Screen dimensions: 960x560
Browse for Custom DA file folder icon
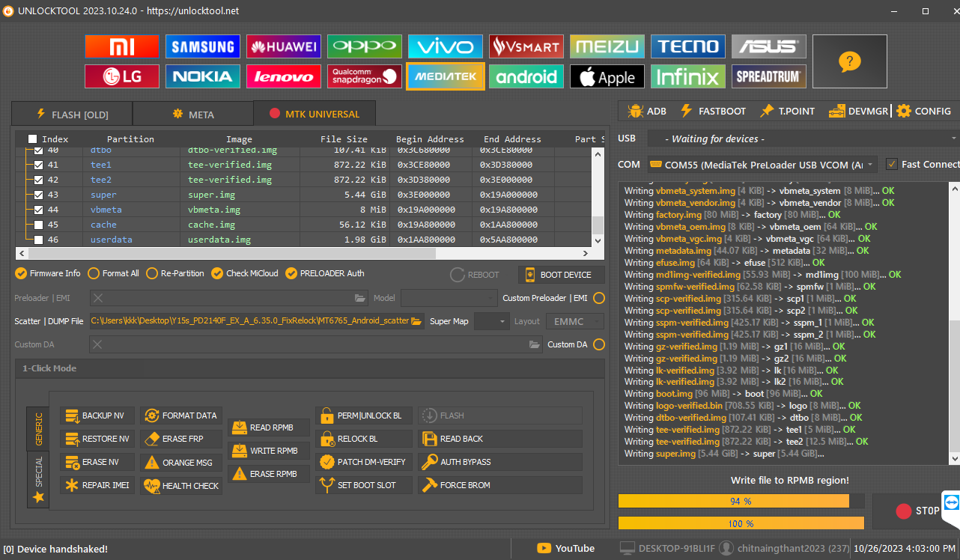535,344
